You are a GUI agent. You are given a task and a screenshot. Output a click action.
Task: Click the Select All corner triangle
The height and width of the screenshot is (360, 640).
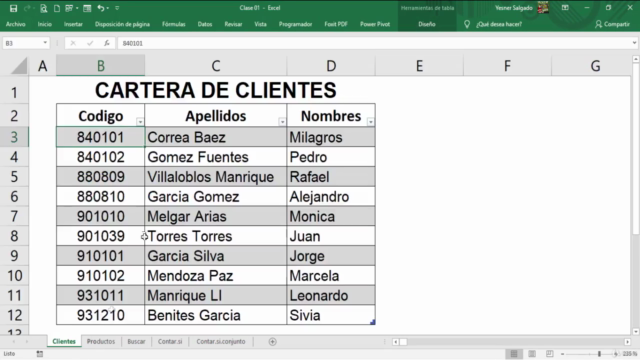coord(19,66)
